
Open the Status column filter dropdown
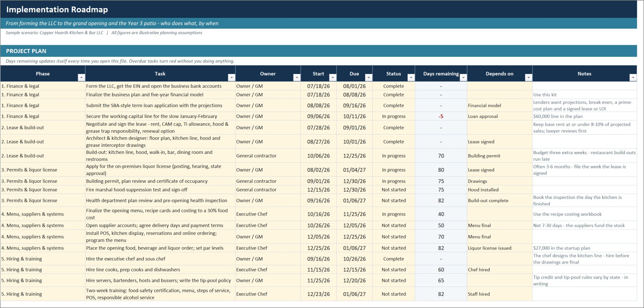(411, 78)
